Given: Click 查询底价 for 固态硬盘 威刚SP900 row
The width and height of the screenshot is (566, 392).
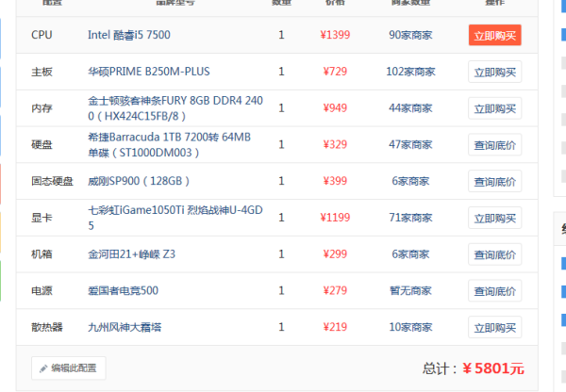Looking at the screenshot, I should tap(494, 181).
